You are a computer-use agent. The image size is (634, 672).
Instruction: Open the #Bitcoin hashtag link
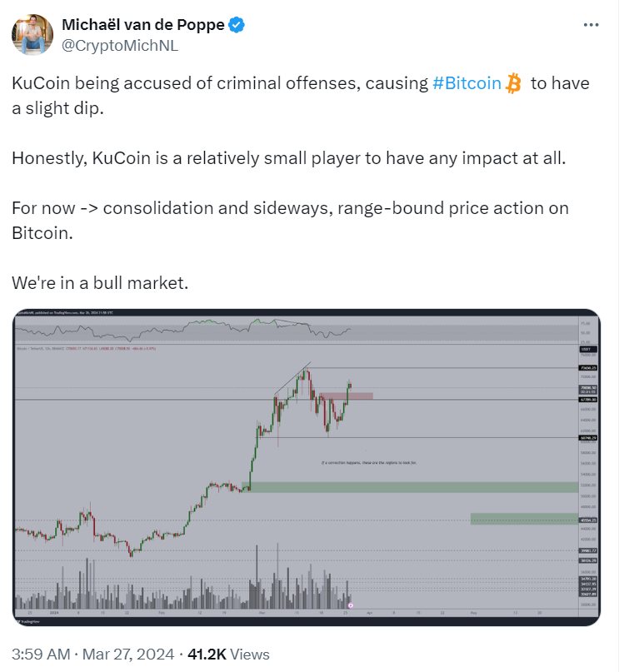click(x=467, y=83)
